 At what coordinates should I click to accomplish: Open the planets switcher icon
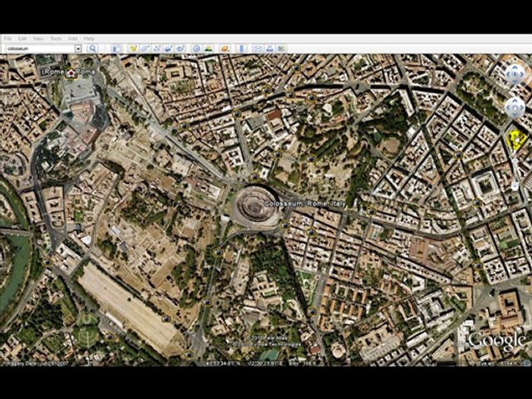(224, 49)
